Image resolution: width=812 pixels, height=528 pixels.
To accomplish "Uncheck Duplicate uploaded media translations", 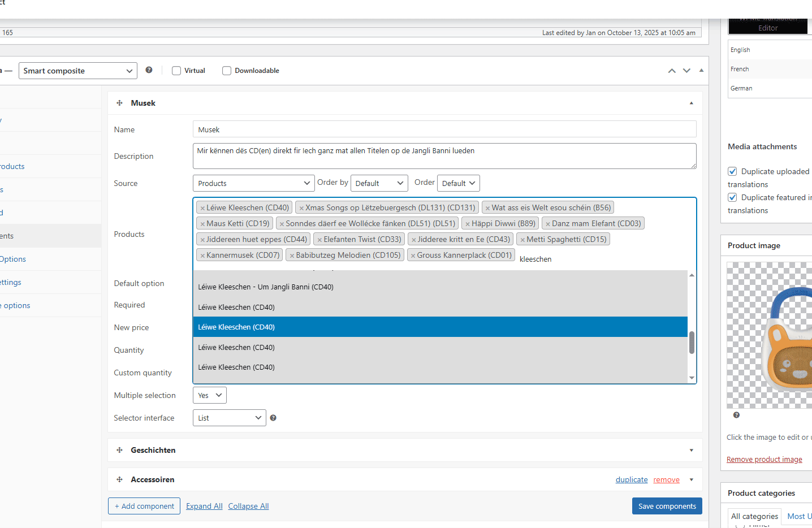I will point(732,171).
